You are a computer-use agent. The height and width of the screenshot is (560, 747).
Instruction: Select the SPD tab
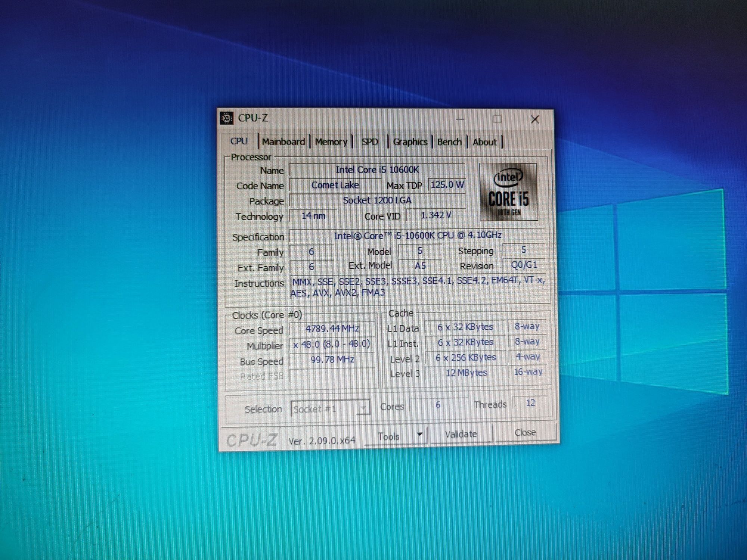(x=370, y=142)
